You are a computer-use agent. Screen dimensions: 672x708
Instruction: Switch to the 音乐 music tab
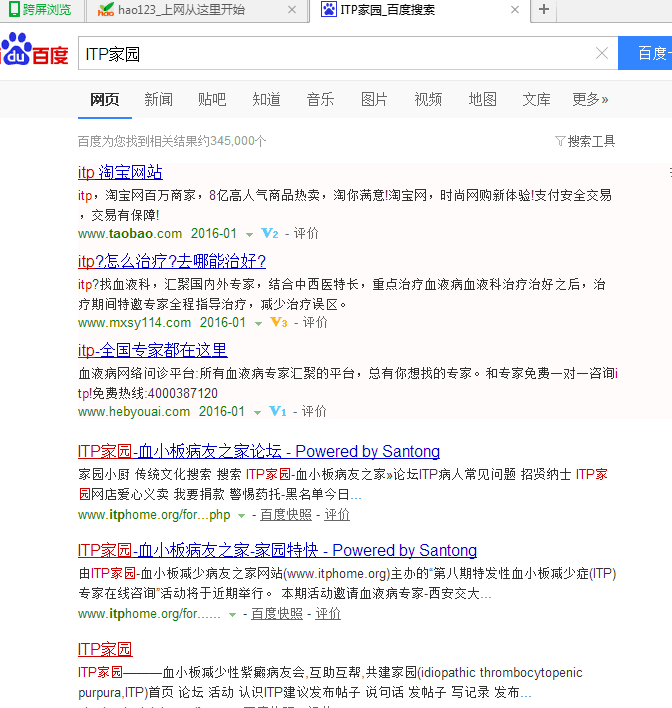click(x=320, y=99)
